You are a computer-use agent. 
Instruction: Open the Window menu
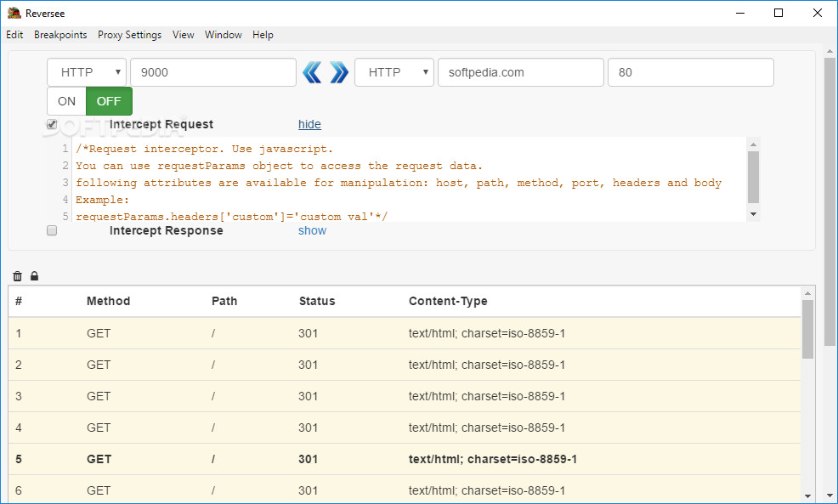[x=224, y=35]
